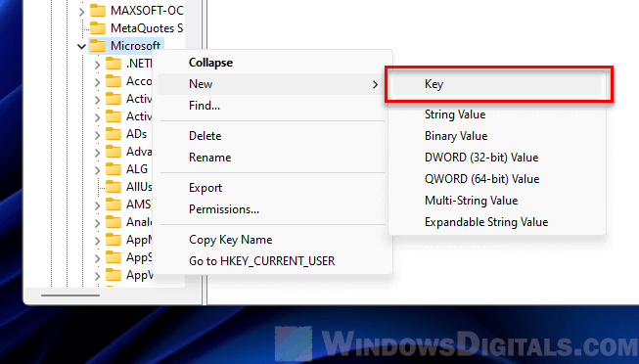
Task: Click the tree pane horizontal scrollbar thumb
Action: (x=70, y=296)
